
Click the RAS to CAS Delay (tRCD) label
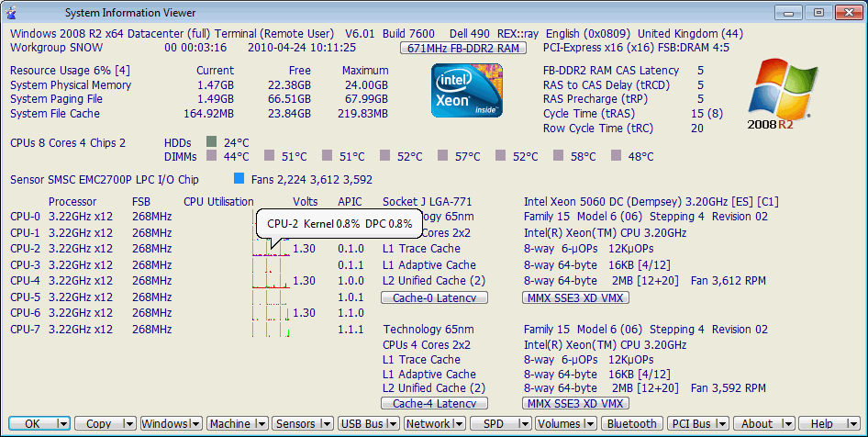[x=606, y=85]
